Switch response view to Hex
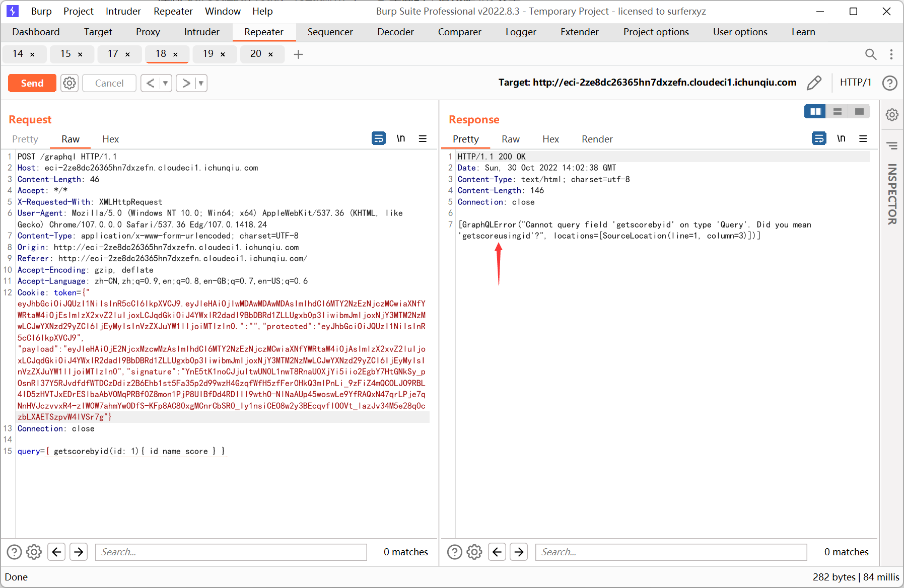904x588 pixels. tap(550, 139)
